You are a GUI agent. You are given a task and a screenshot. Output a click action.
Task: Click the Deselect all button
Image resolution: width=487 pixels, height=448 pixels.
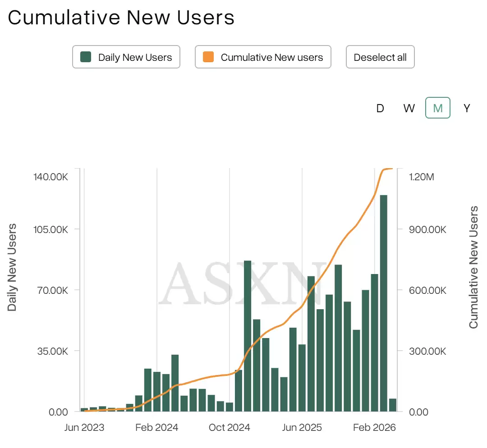380,57
